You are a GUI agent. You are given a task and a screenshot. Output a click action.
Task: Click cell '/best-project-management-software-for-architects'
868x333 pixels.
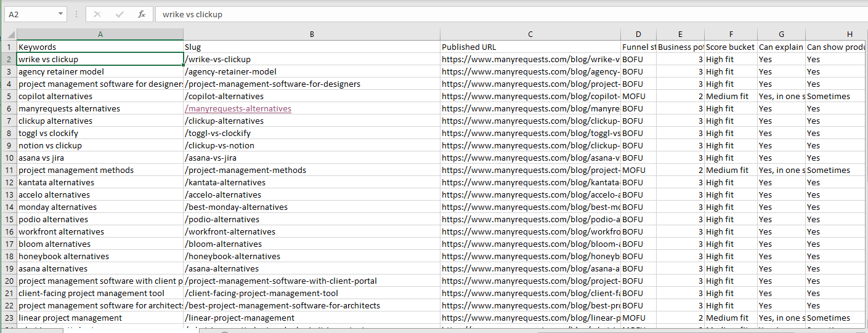[312, 305]
